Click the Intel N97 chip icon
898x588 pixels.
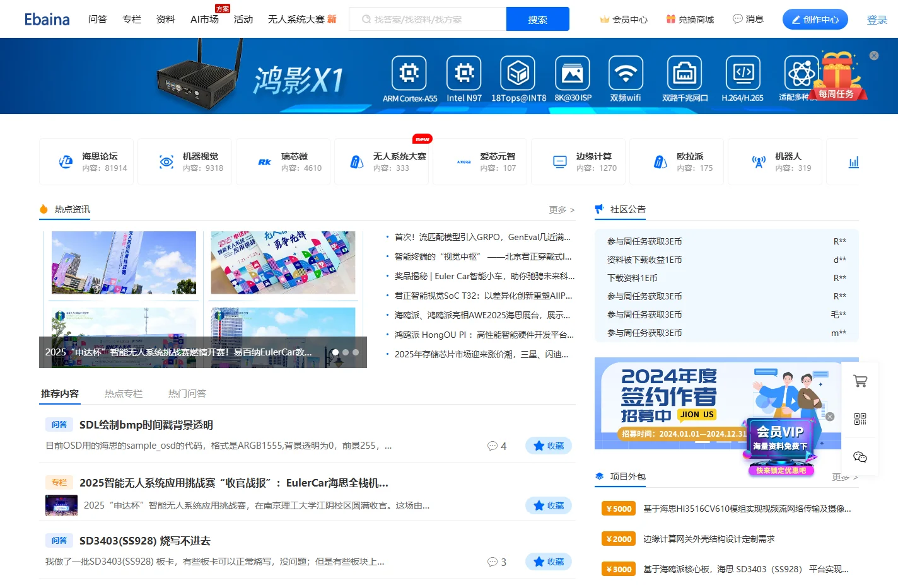point(464,73)
